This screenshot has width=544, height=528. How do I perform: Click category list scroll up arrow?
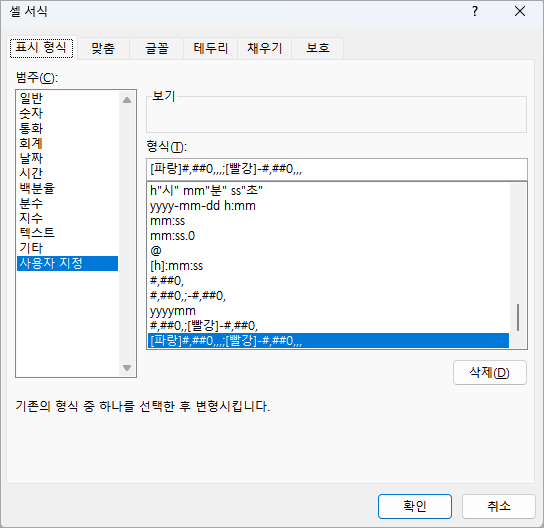pos(127,100)
